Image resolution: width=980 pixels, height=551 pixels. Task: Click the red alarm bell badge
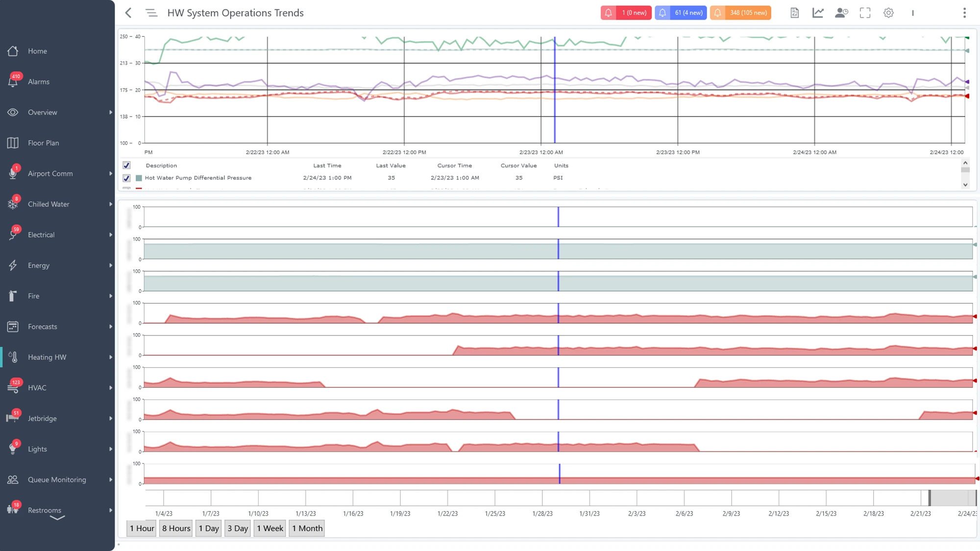click(x=626, y=13)
